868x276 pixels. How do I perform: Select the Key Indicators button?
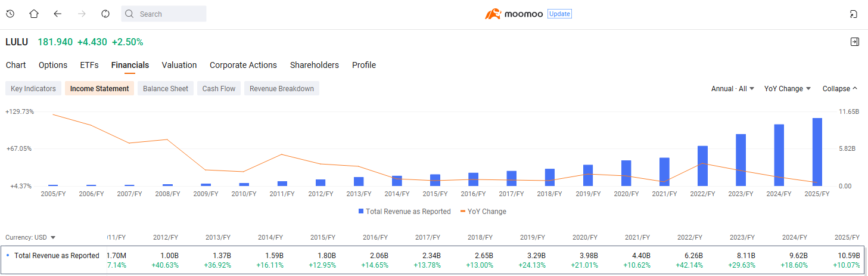tap(33, 88)
